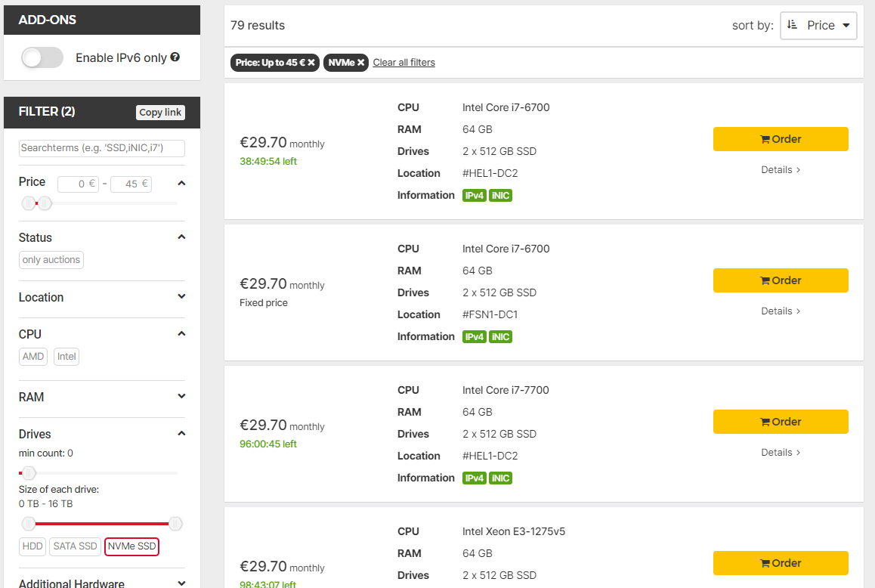Toggle the only auctions status filter
This screenshot has width=875, height=588.
[x=51, y=260]
